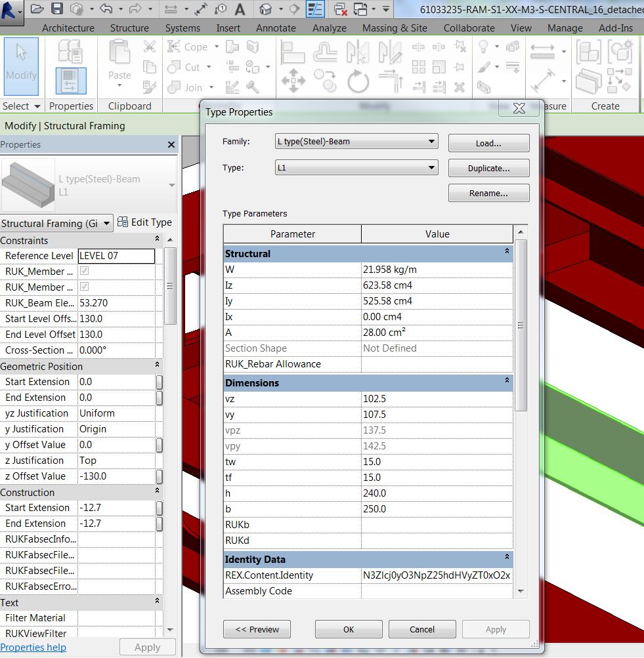Switch to the Annotate ribbon tab

coord(276,28)
